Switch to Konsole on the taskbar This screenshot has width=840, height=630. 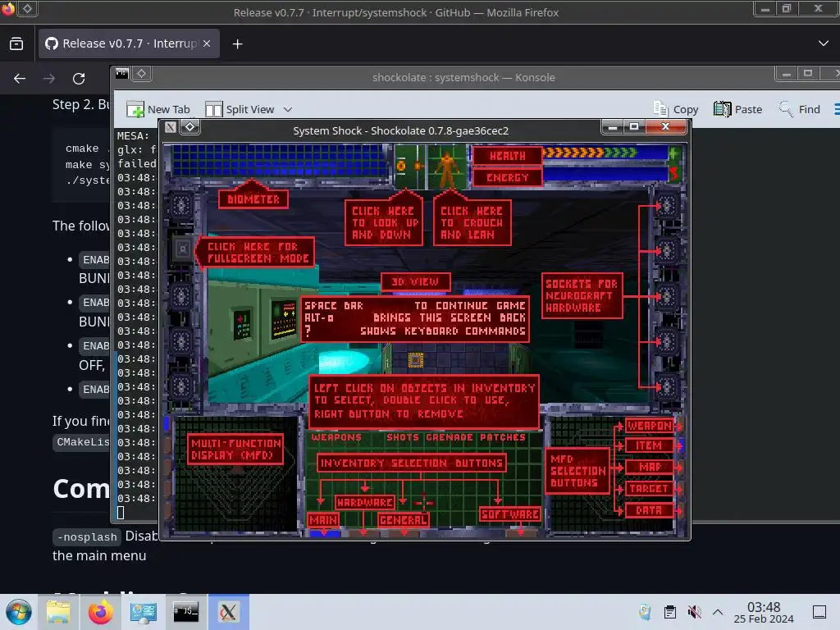point(186,612)
